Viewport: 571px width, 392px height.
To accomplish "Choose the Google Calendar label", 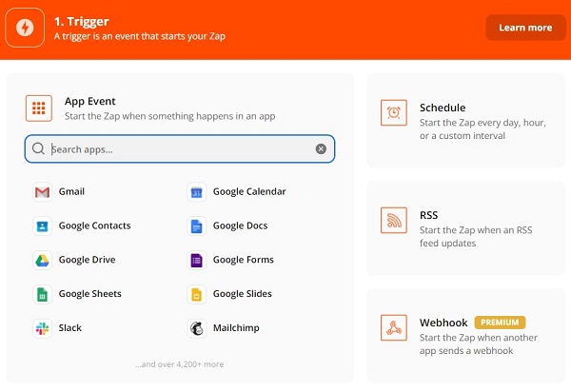I will point(249,191).
